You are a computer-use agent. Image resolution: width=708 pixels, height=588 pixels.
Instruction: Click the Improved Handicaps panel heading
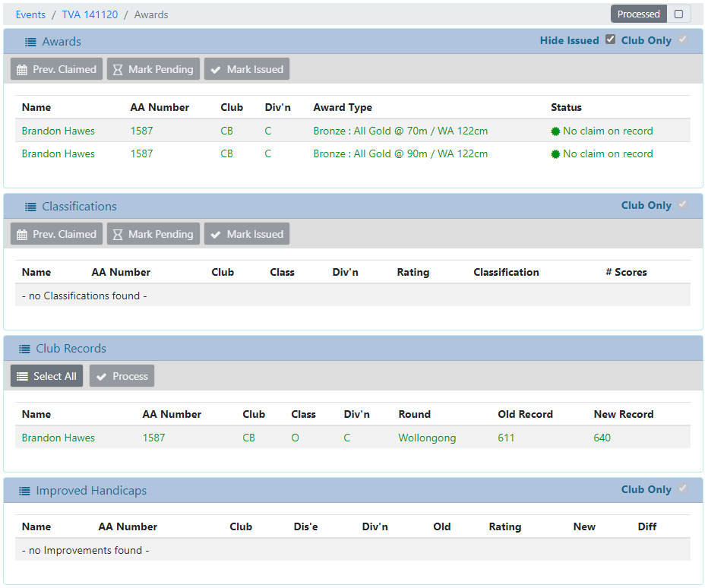point(91,491)
